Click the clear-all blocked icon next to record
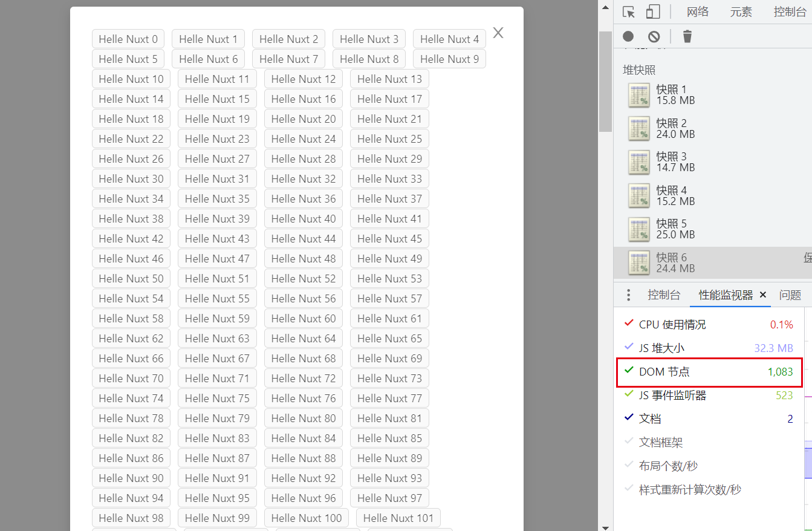 click(654, 36)
